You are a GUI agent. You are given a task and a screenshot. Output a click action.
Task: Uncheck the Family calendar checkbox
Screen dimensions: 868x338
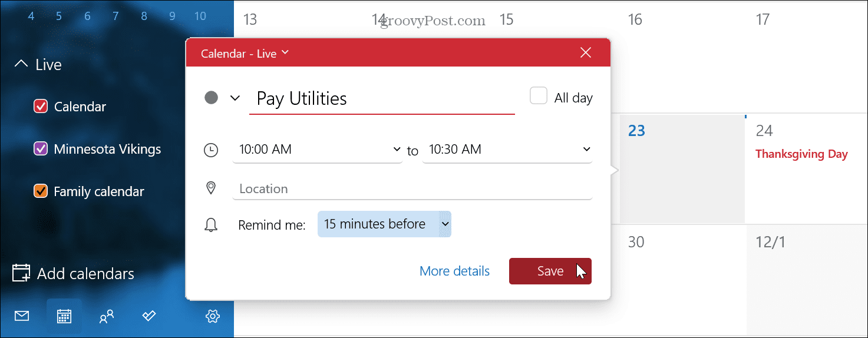coord(41,191)
